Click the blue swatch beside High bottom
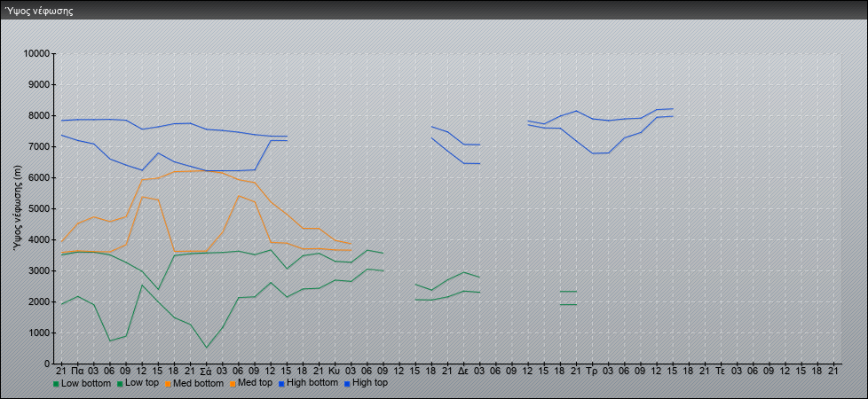 280,384
